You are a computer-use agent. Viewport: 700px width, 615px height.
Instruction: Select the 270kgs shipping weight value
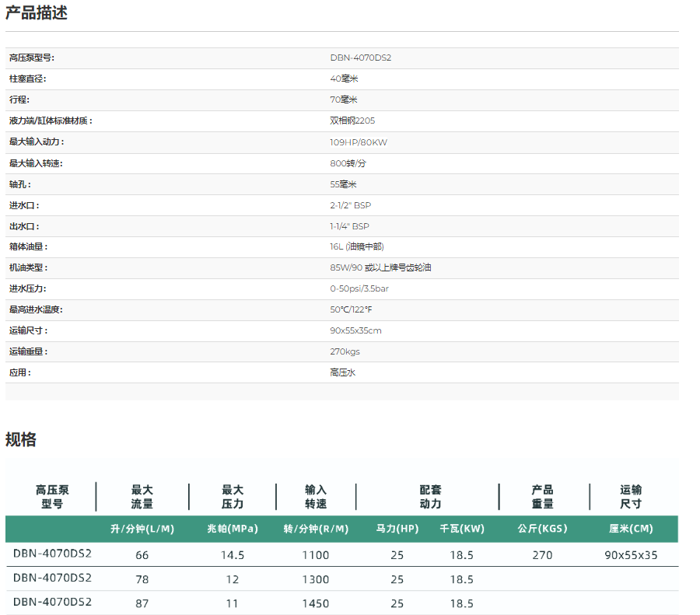tap(345, 351)
